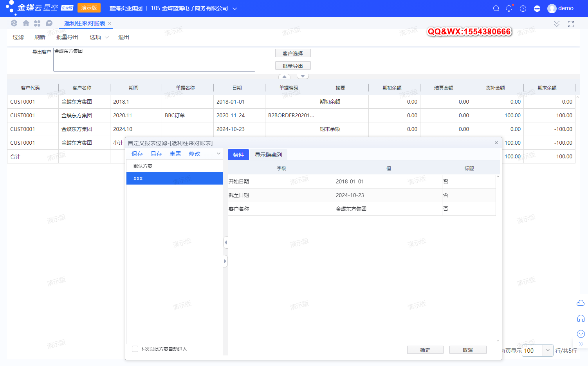Open the message bubble icon in header
Screen dimensions: 588x366
(537, 8)
